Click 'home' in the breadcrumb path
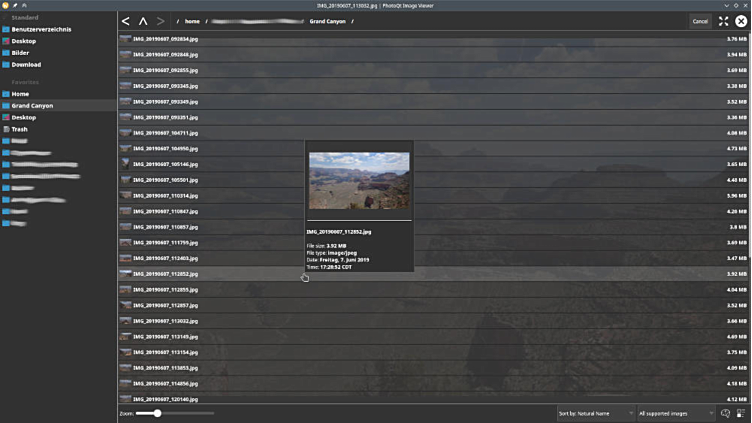Viewport: 752px width, 423px height. pos(192,21)
